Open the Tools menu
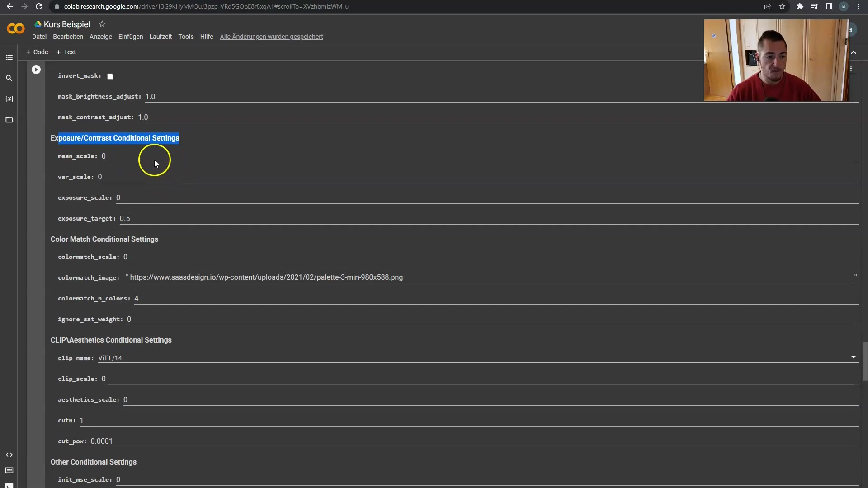This screenshot has width=868, height=488. [x=186, y=37]
